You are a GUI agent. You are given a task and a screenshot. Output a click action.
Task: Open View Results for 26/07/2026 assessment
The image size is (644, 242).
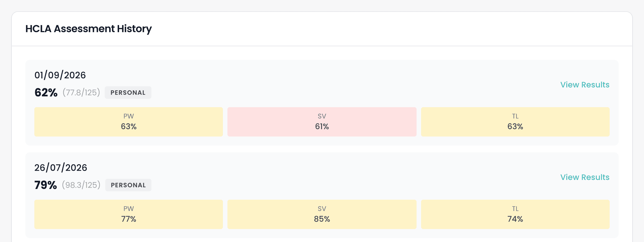(585, 177)
